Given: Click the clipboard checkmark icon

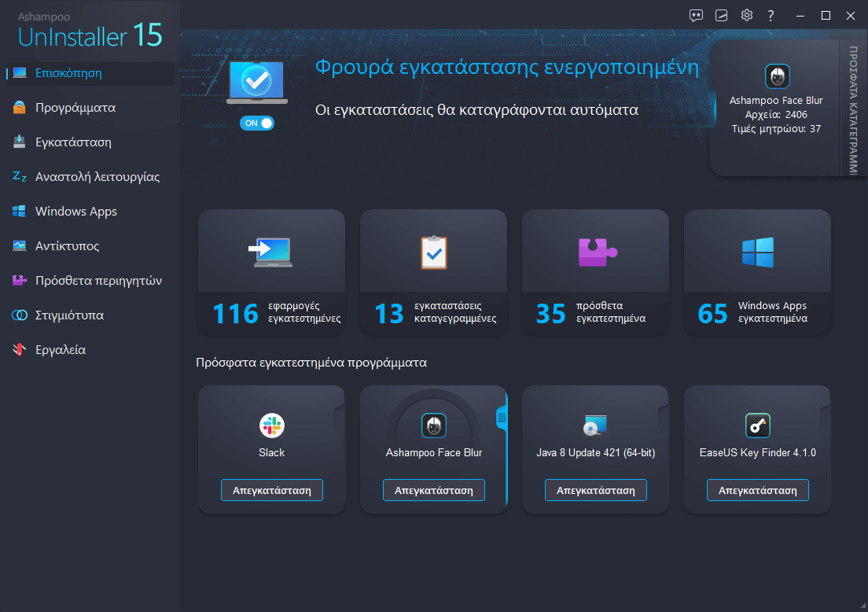Looking at the screenshot, I should [433, 253].
